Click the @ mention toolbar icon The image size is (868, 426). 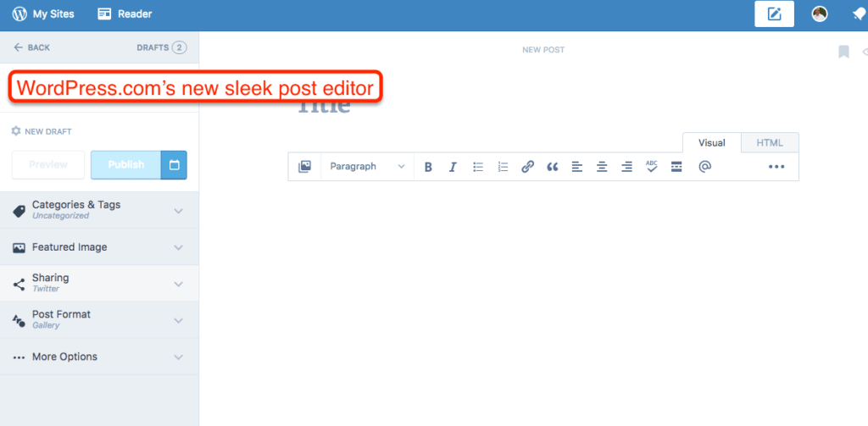pyautogui.click(x=704, y=167)
